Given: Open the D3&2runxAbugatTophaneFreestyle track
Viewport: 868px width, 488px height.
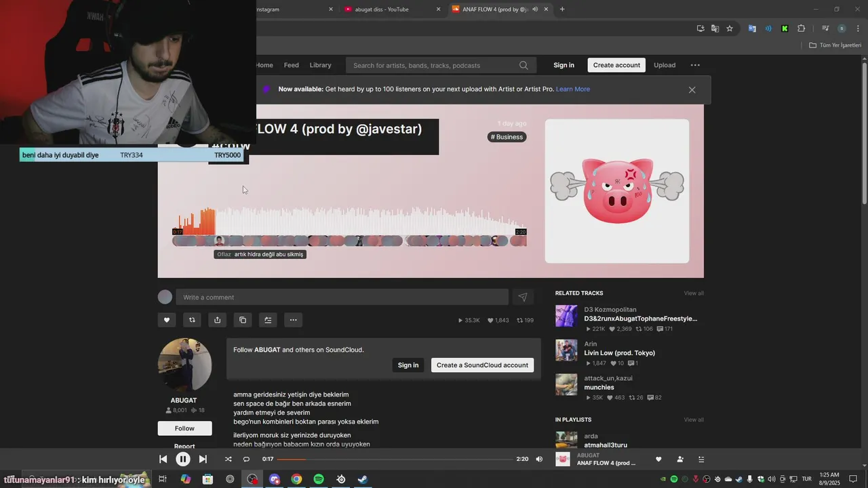Looking at the screenshot, I should point(641,319).
